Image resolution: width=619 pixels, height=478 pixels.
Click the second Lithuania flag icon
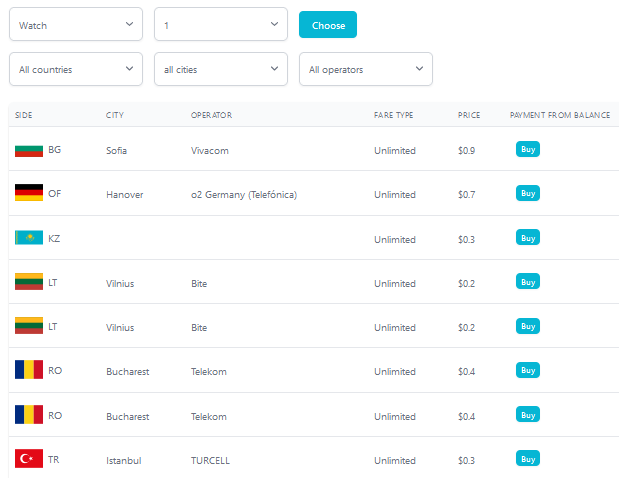point(29,327)
